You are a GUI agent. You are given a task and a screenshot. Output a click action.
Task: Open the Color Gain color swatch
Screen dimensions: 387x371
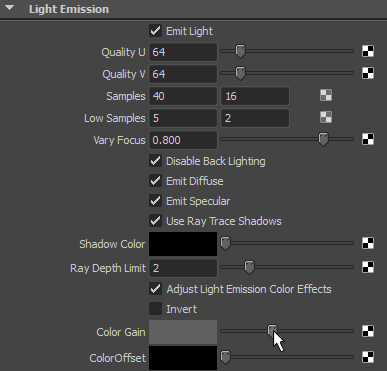pyautogui.click(x=183, y=332)
